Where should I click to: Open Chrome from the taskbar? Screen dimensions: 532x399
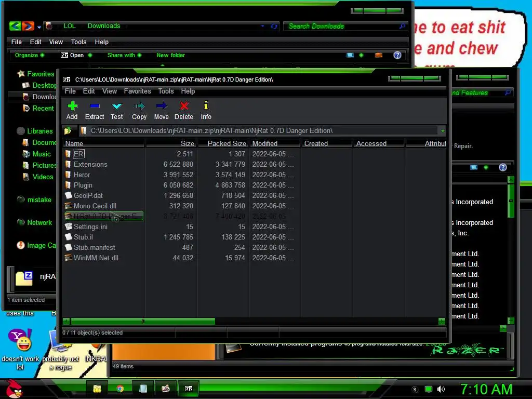(120, 389)
